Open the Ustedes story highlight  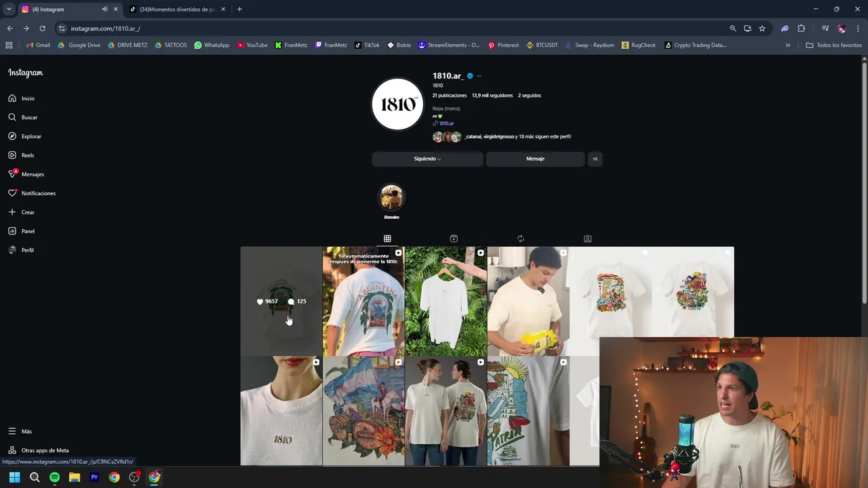pos(391,197)
